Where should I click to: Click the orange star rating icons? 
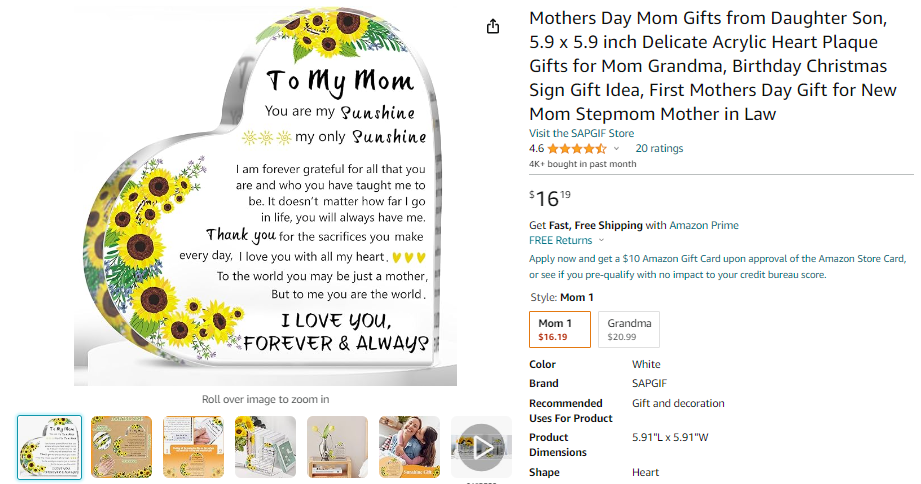coord(577,149)
